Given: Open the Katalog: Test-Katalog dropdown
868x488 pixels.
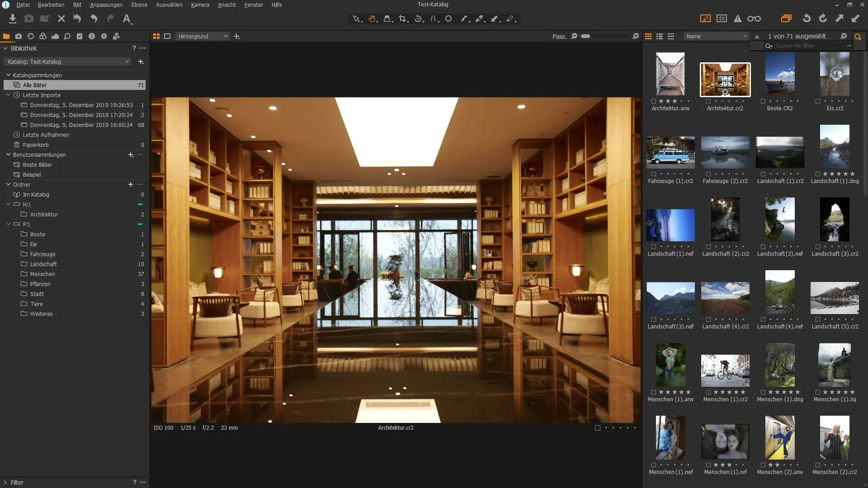Looking at the screenshot, I should tap(68, 61).
